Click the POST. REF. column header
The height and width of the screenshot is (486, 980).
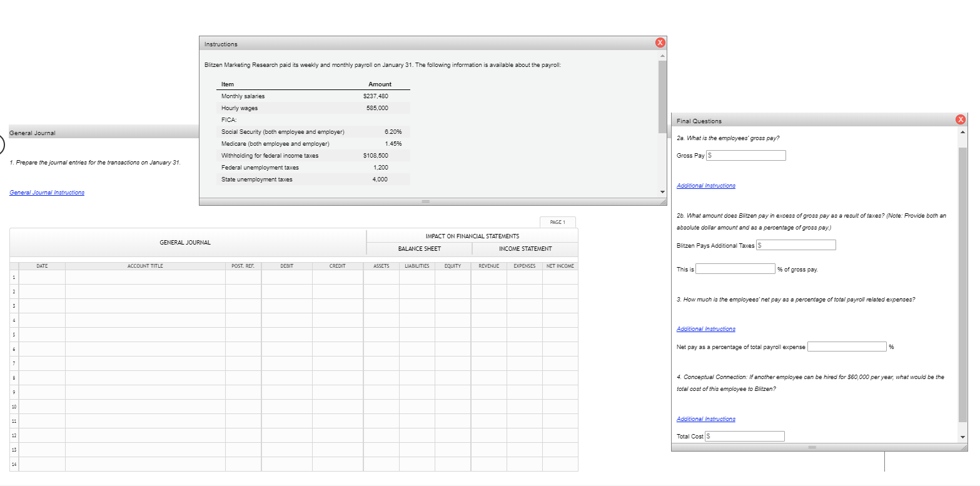(243, 266)
